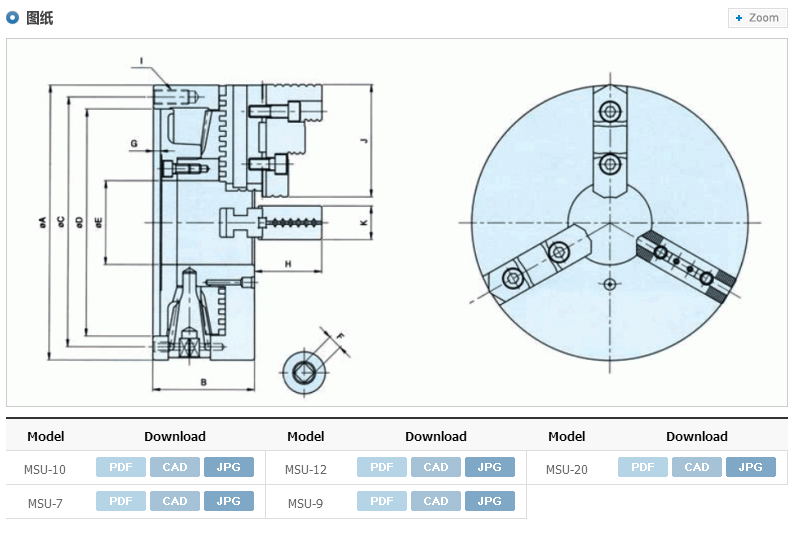The image size is (792, 537).
Task: Download MSU-20 JPG image
Action: click(x=751, y=467)
